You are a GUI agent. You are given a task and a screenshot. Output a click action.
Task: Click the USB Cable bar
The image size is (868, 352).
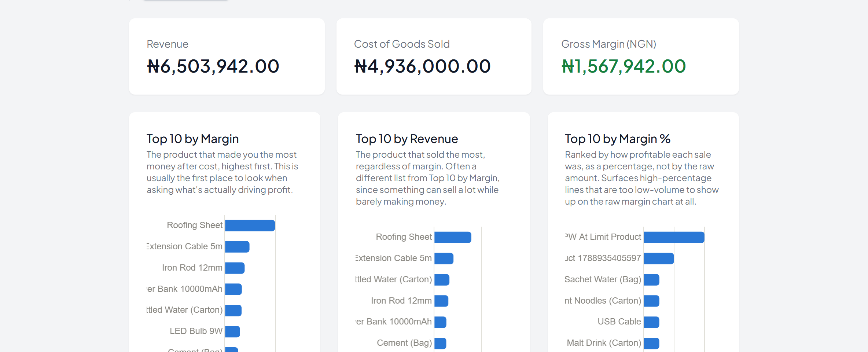pyautogui.click(x=651, y=322)
